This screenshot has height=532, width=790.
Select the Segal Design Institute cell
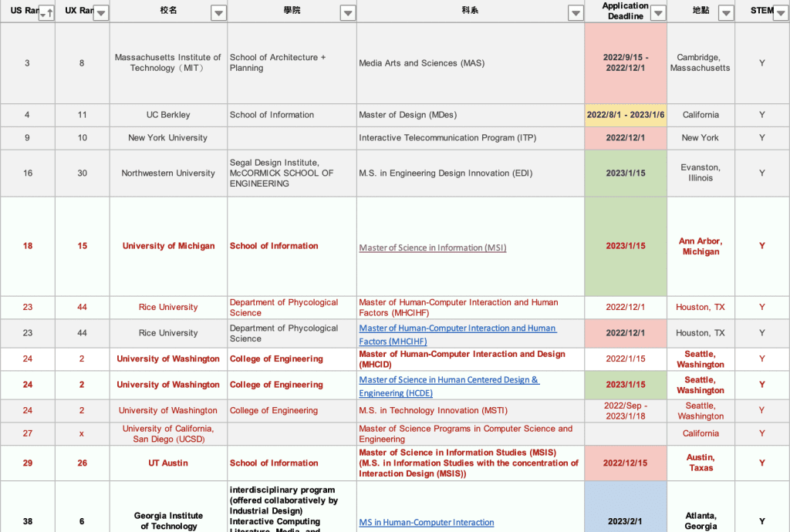click(292, 173)
